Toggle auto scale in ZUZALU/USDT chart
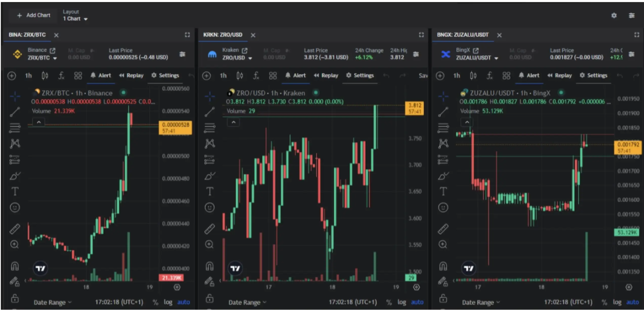Image resolution: width=644 pixels, height=310 pixels. coord(632,302)
